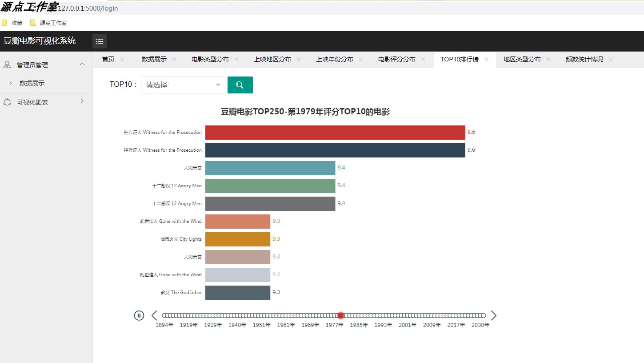Click the teal search button
The height and width of the screenshot is (363, 644).
coord(240,85)
